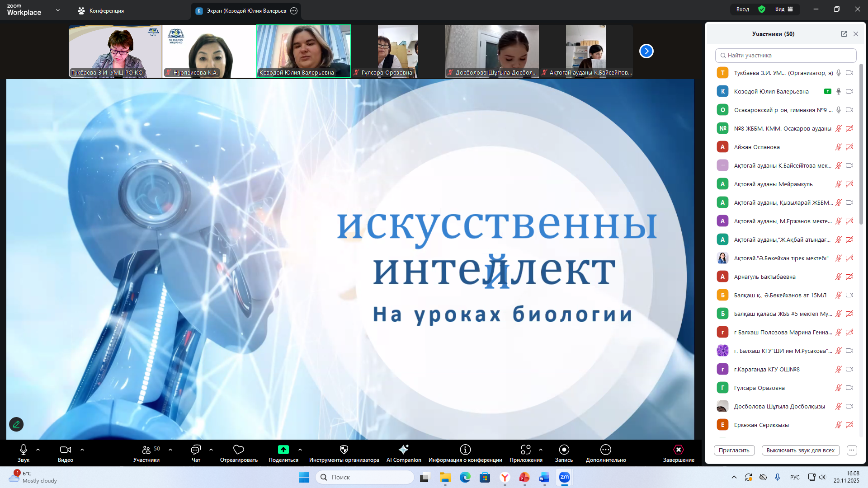868x488 pixels.
Task: Click the React (Отреагировать) heart icon
Action: (238, 450)
